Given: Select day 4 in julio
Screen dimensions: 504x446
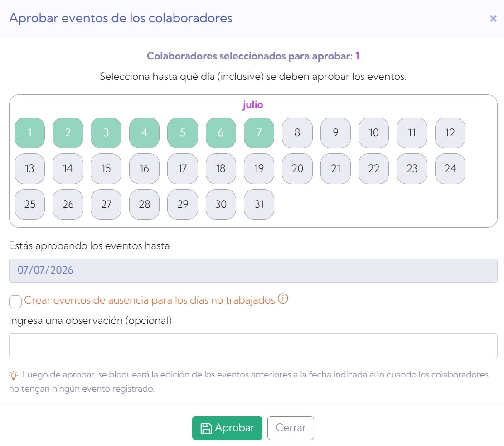Looking at the screenshot, I should coord(144,133).
